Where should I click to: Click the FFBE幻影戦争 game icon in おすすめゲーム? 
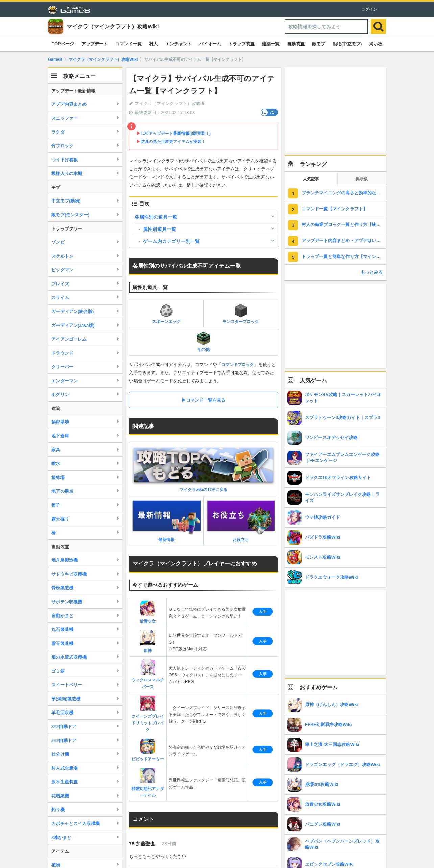pyautogui.click(x=294, y=725)
